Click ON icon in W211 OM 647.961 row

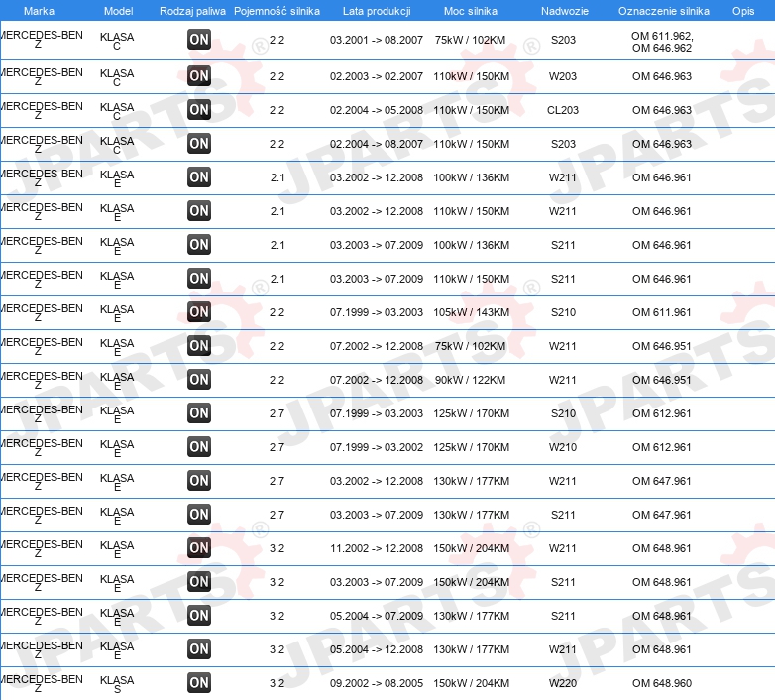199,481
